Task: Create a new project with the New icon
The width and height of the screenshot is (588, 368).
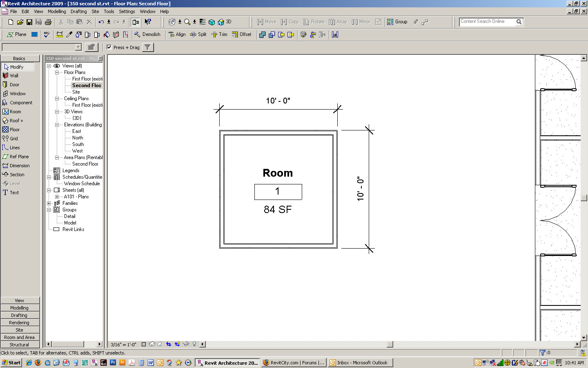Action: click(11, 22)
